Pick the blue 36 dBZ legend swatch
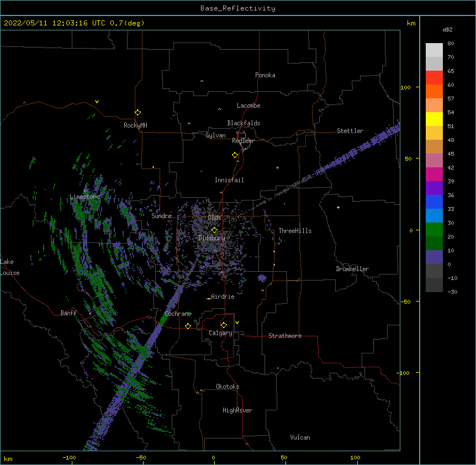The height and width of the screenshot is (465, 476). click(x=434, y=202)
